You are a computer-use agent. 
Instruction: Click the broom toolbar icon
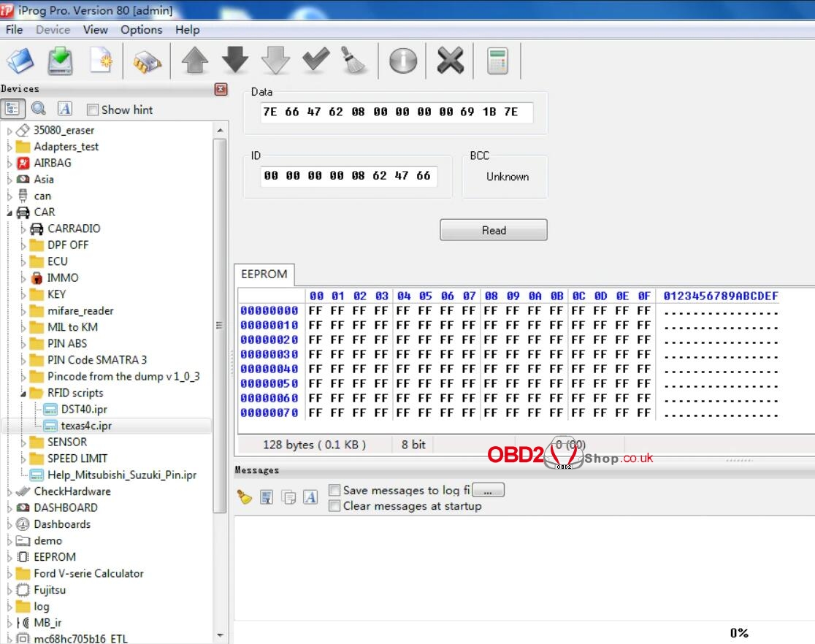tap(354, 61)
